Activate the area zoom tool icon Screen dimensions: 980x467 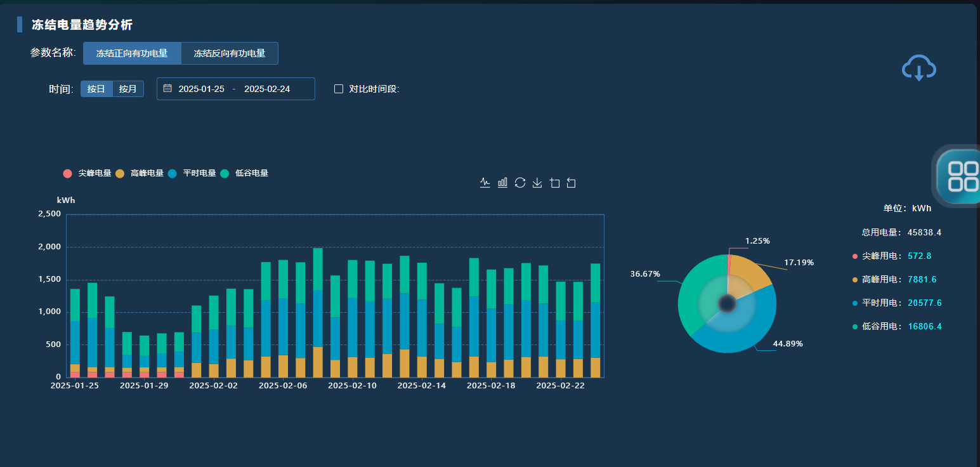click(554, 183)
